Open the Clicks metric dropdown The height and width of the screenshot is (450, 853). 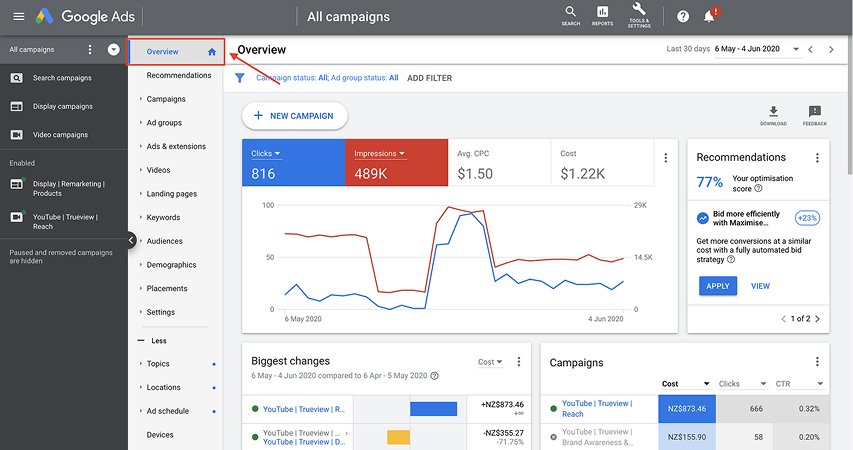pos(265,153)
